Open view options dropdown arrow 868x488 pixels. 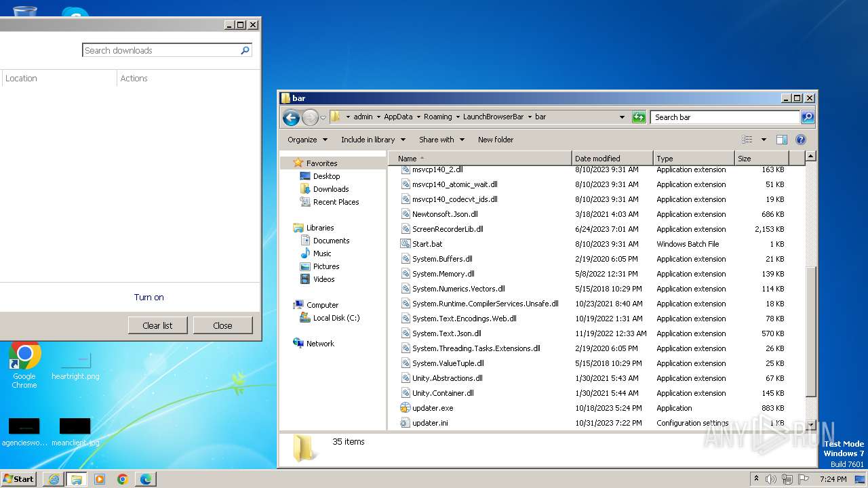point(764,140)
